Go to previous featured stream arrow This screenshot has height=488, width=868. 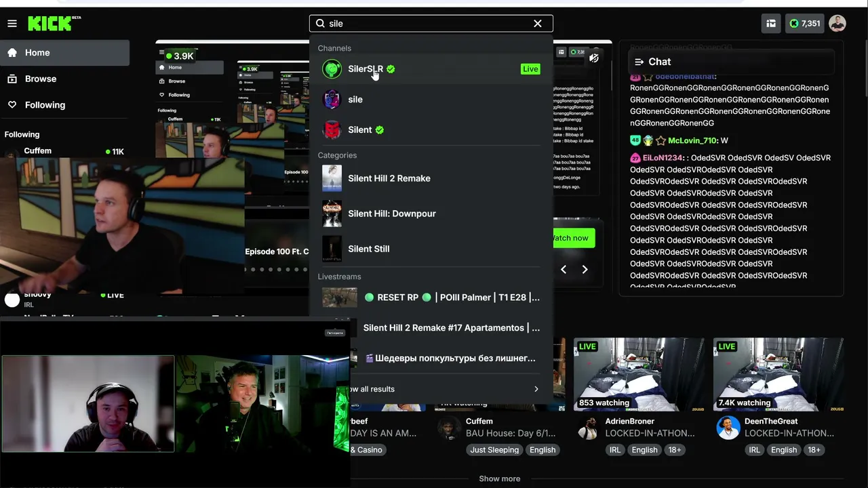pos(564,270)
